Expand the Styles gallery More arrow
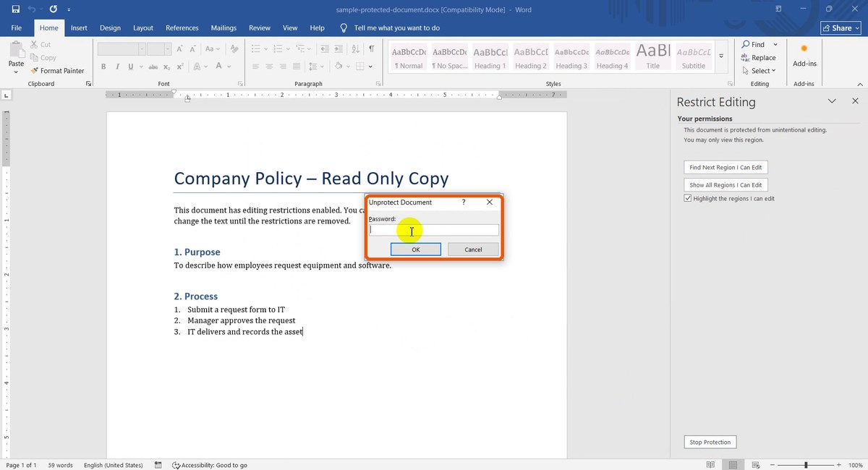The width and height of the screenshot is (868, 470). (x=720, y=56)
